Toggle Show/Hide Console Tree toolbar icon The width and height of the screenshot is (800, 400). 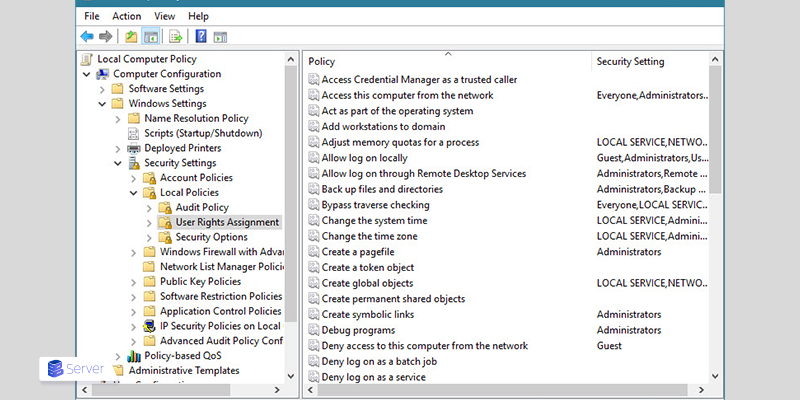tap(151, 36)
